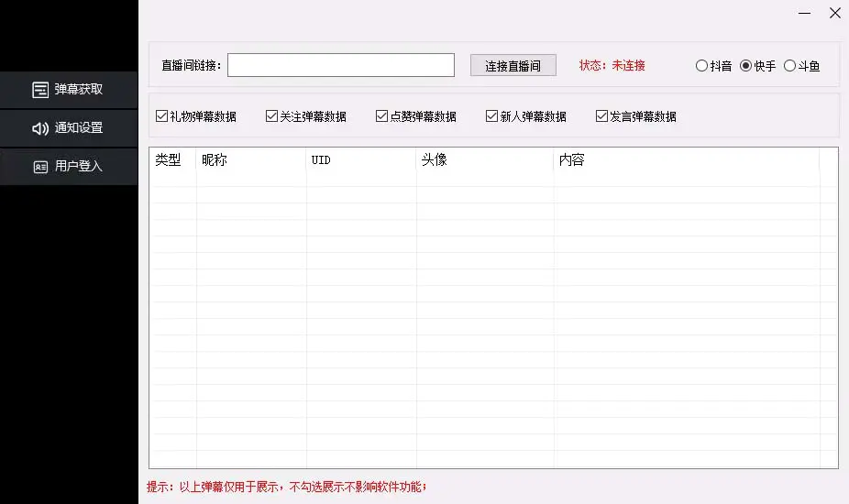Click the 昵称 column header

coord(250,160)
